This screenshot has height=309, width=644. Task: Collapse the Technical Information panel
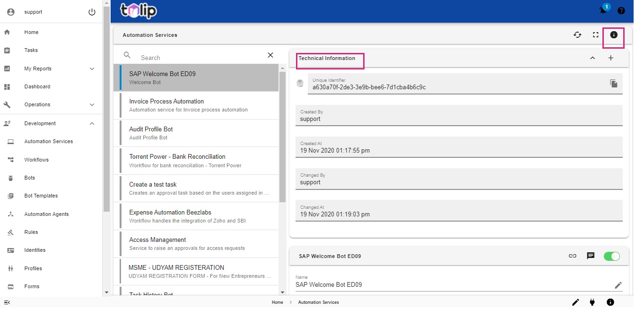click(592, 58)
